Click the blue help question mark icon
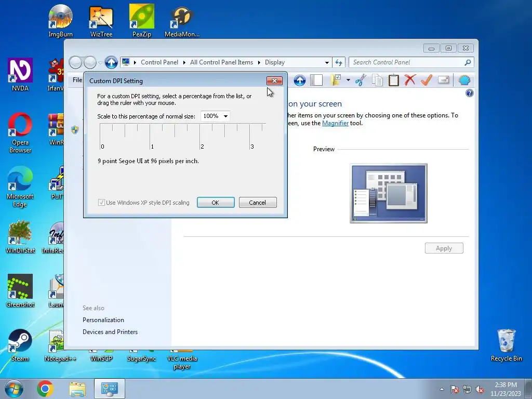Viewport: 532px width, 399px height. tap(469, 94)
